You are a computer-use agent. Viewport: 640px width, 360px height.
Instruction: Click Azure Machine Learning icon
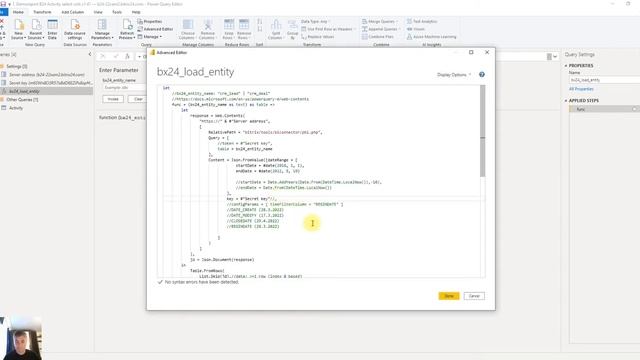coord(431,37)
